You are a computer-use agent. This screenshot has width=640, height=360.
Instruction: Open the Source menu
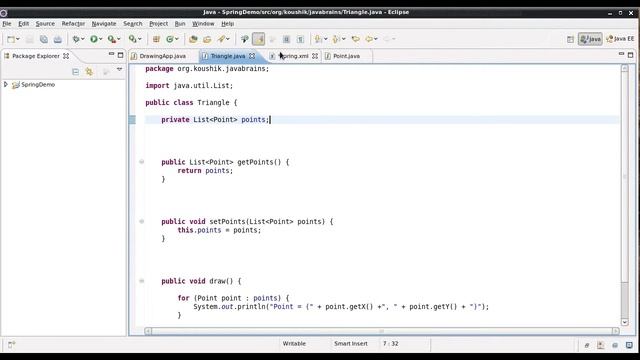[45, 24]
